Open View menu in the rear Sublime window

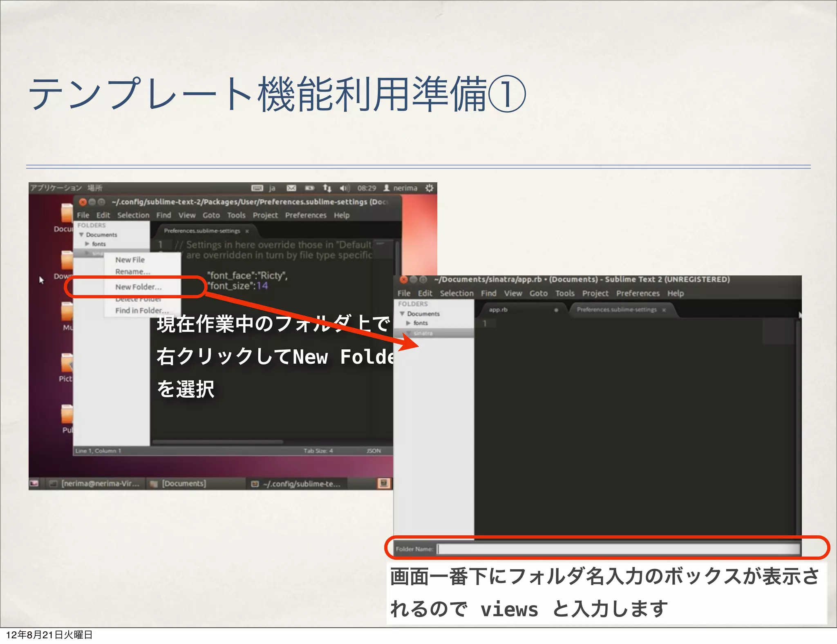point(187,215)
